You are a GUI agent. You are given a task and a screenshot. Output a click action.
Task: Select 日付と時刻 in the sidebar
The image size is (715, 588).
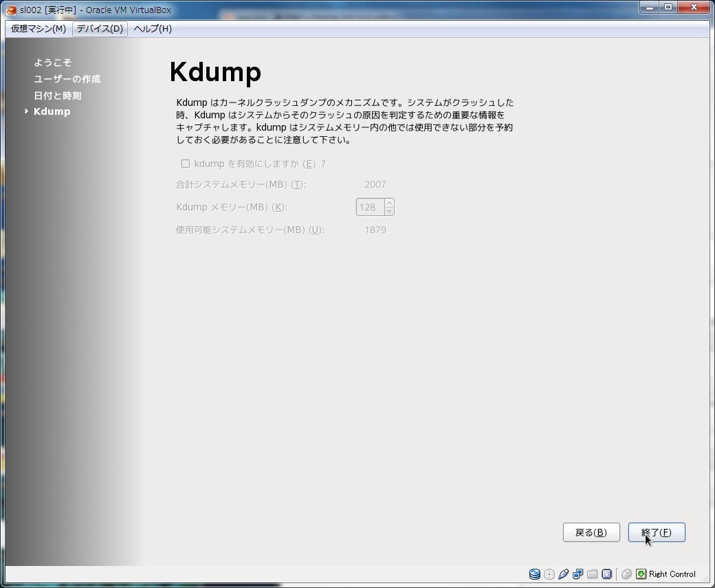tap(58, 96)
